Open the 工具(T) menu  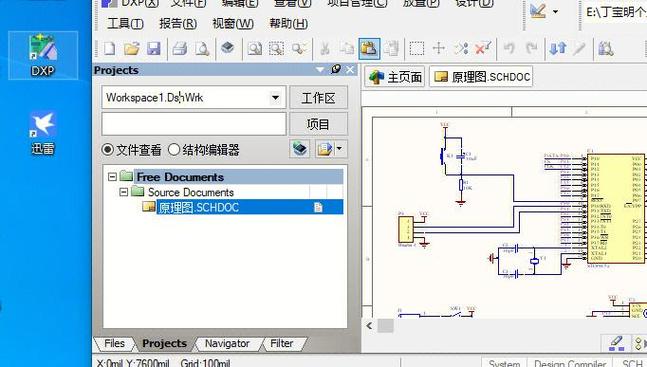coord(125,24)
